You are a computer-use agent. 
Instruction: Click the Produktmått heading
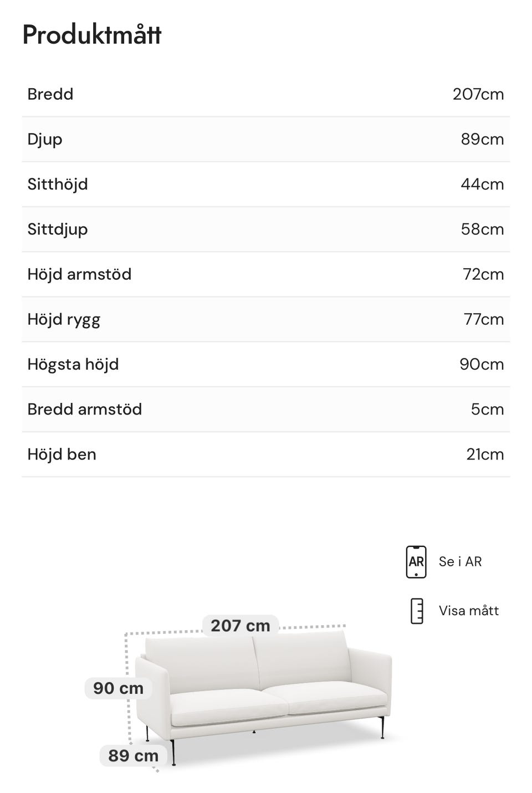pyautogui.click(x=92, y=35)
